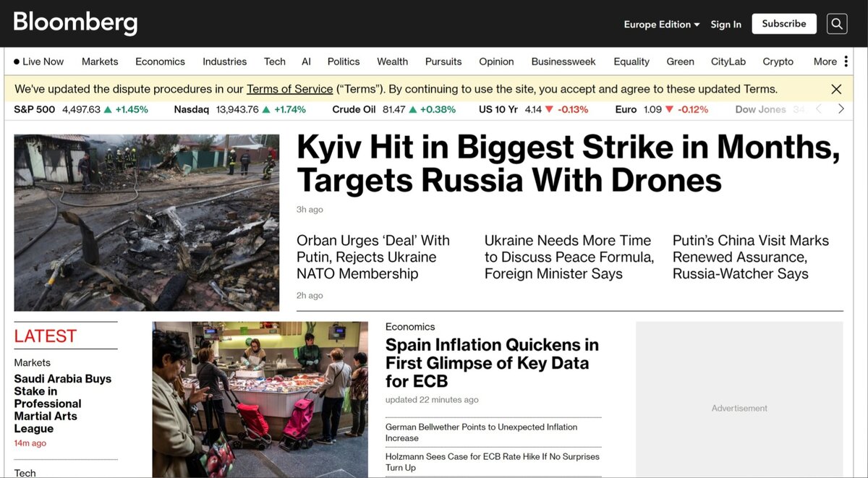Click the Euro ticker quote
Screen dimensions: 868x478
tap(661, 109)
